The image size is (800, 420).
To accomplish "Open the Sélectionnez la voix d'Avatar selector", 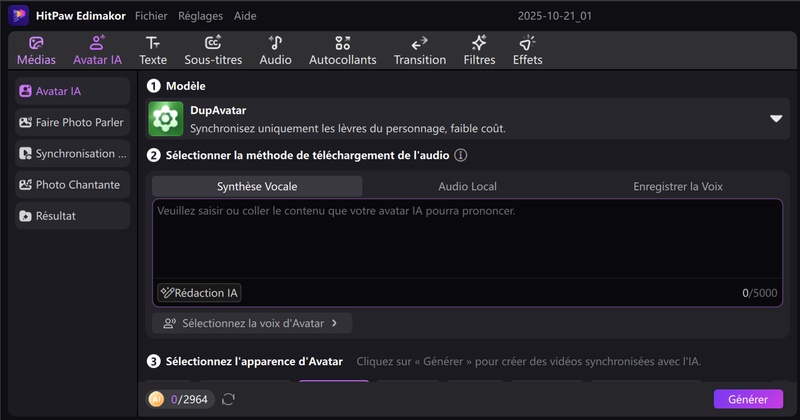I will click(252, 323).
